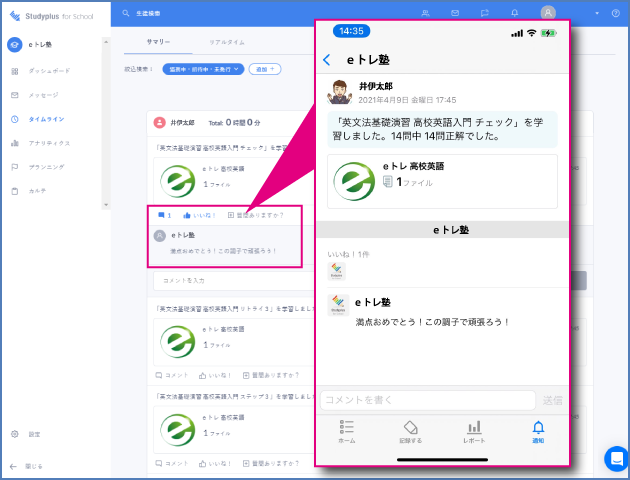Open the eトレ塾 school avatar icon in the sidebar
Viewport: 630px width, 480px height.
15,45
